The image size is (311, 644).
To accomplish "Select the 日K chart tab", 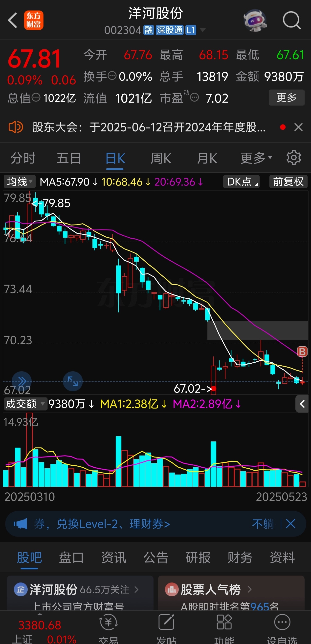I will point(115,158).
